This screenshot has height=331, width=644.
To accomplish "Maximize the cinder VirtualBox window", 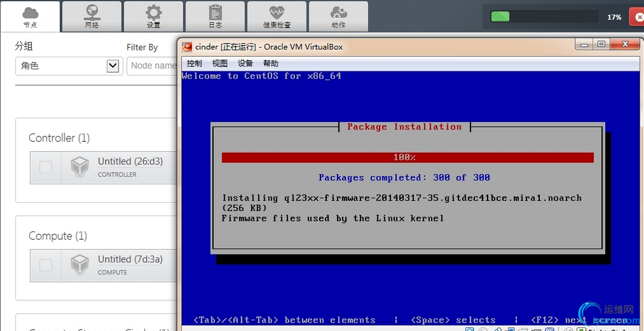I will coord(602,44).
